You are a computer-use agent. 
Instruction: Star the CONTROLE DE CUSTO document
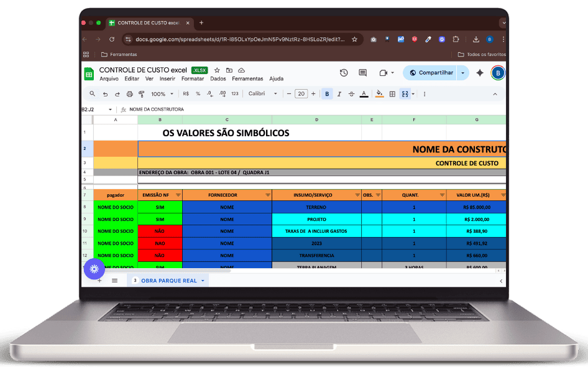tap(217, 70)
